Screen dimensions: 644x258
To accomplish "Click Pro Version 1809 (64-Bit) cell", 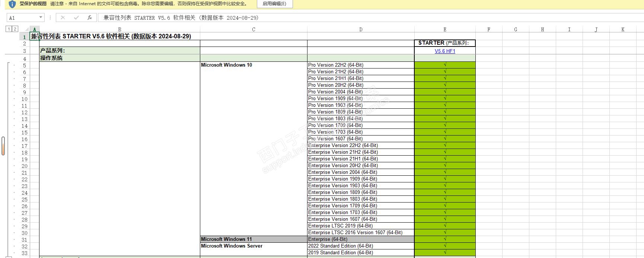I will (361, 112).
